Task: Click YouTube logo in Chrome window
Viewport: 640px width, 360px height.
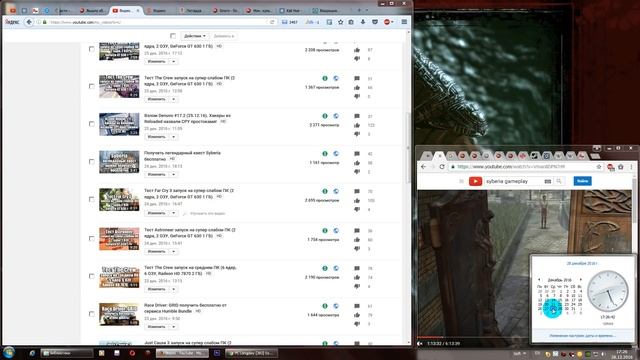Action: (x=475, y=181)
